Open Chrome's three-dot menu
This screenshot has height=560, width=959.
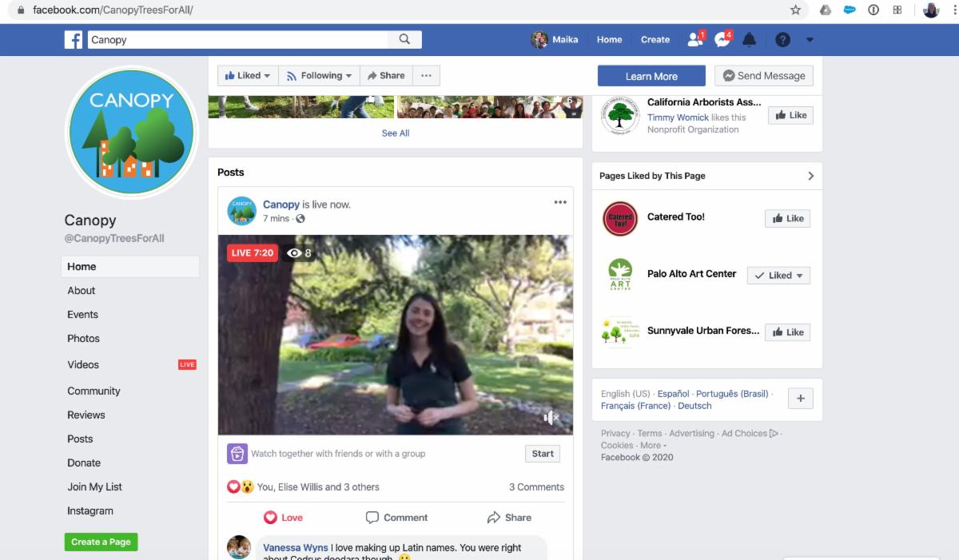(x=954, y=10)
